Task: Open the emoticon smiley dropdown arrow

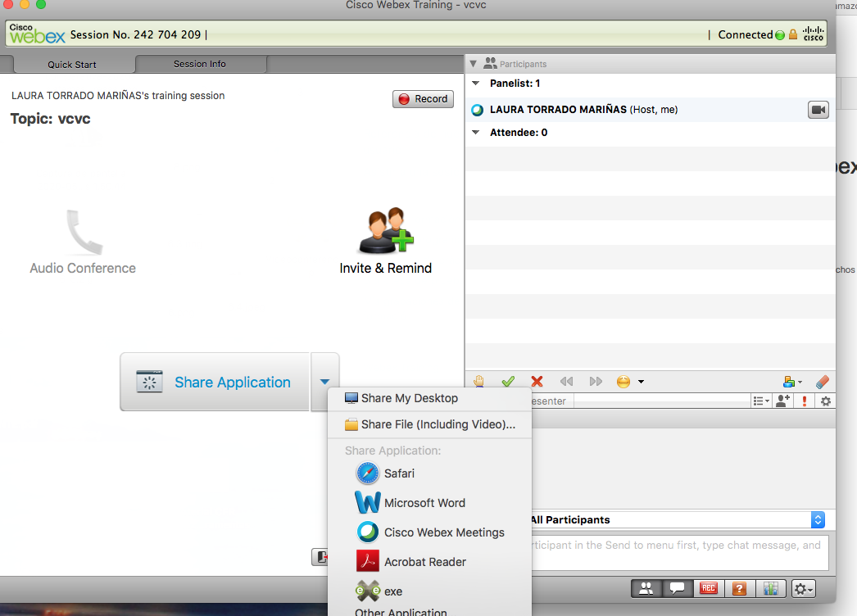Action: [641, 382]
